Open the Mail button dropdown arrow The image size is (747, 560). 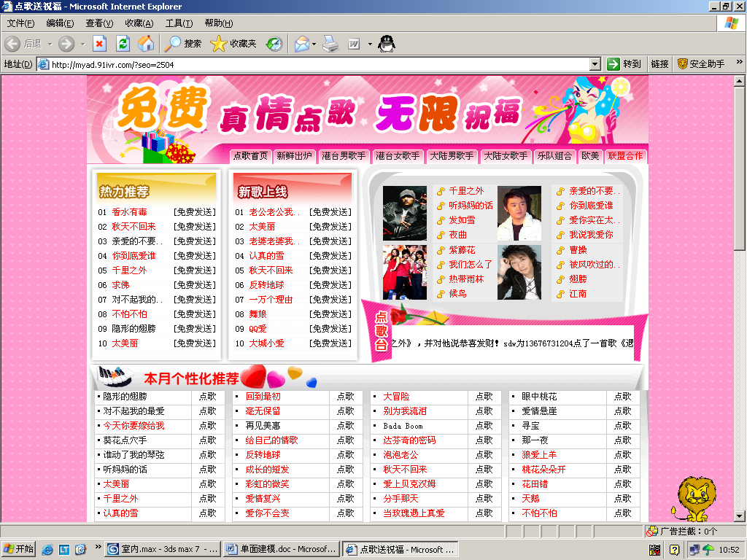point(314,44)
